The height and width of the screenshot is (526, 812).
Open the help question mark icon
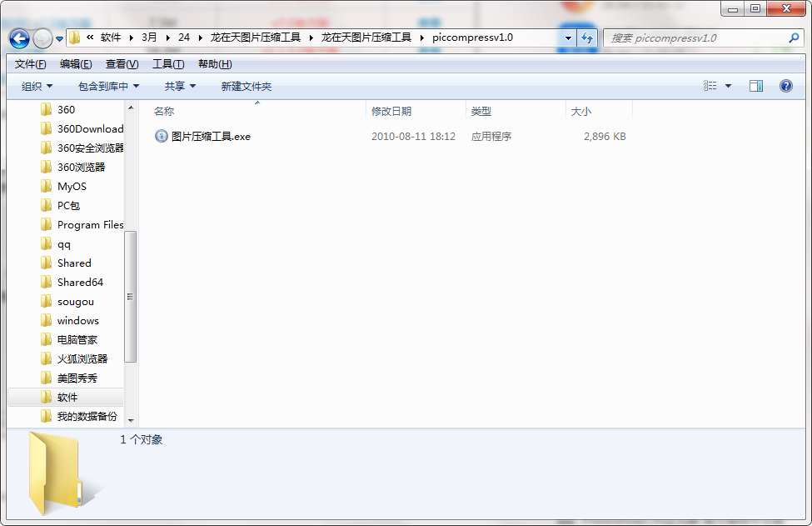785,86
